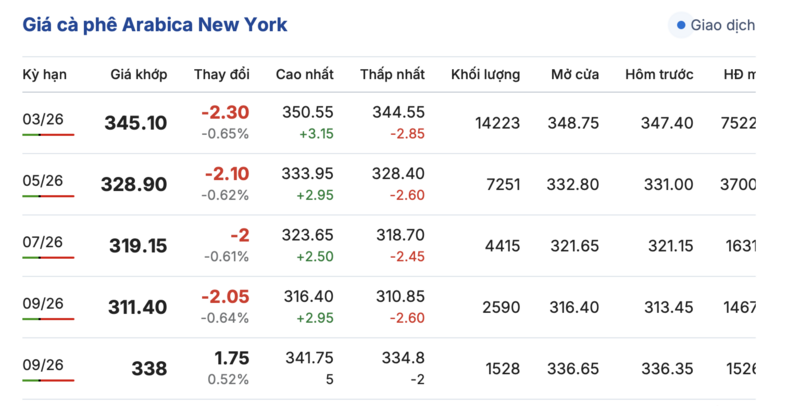
Task: Click the Giá khớp column header
Action: click(139, 75)
